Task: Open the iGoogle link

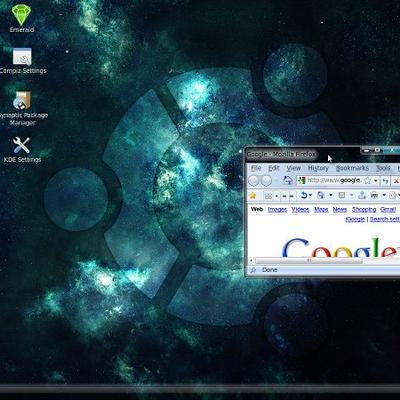Action: pos(355,219)
